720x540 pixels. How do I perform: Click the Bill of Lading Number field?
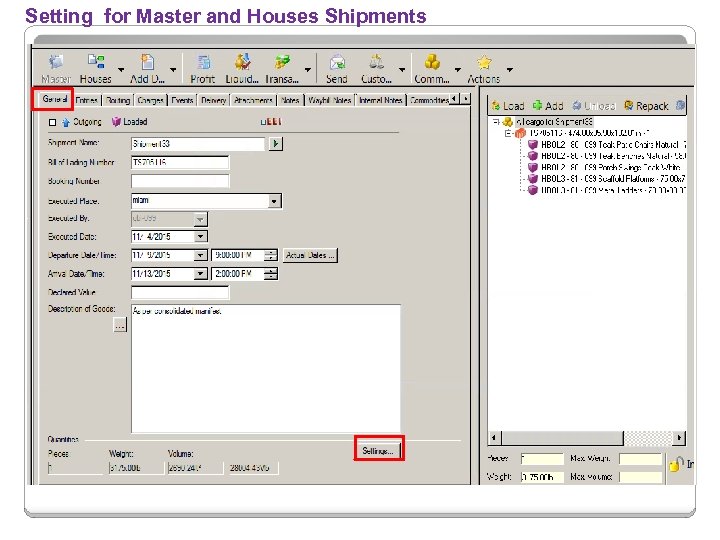(x=180, y=163)
